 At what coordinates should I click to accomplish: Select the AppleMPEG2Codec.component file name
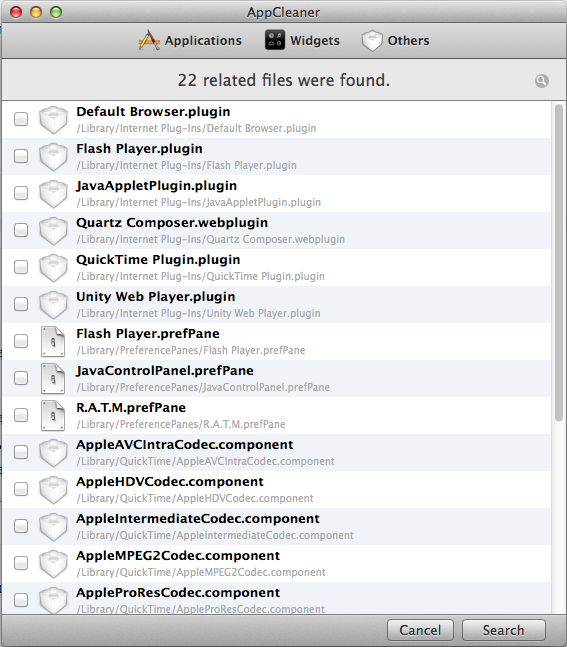[178, 555]
